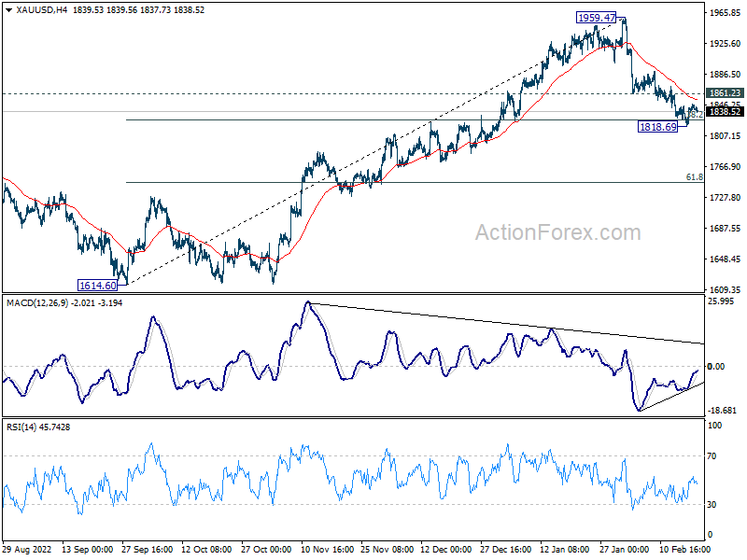The width and height of the screenshot is (747, 560).
Task: Click the MACD scale value -18.681
Action: coord(722,410)
